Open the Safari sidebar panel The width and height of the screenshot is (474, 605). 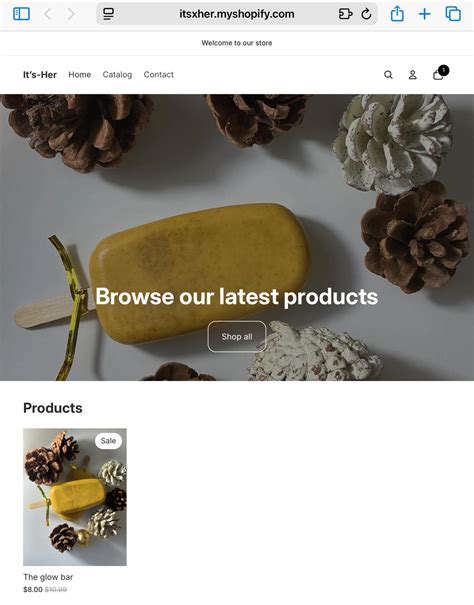coord(21,14)
